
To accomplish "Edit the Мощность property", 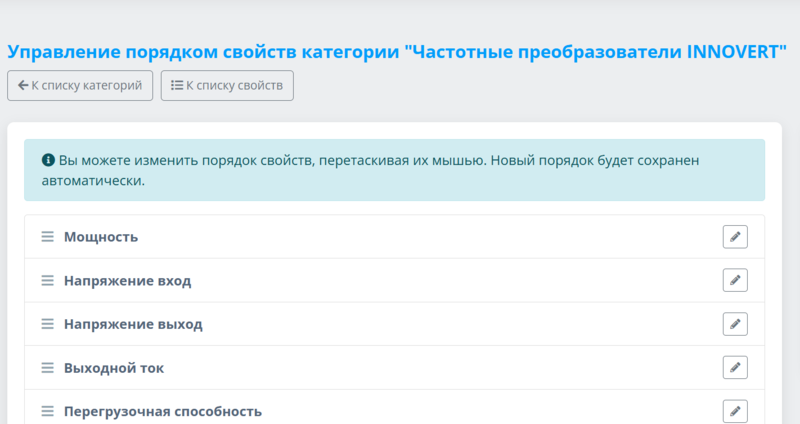I will click(x=735, y=237).
